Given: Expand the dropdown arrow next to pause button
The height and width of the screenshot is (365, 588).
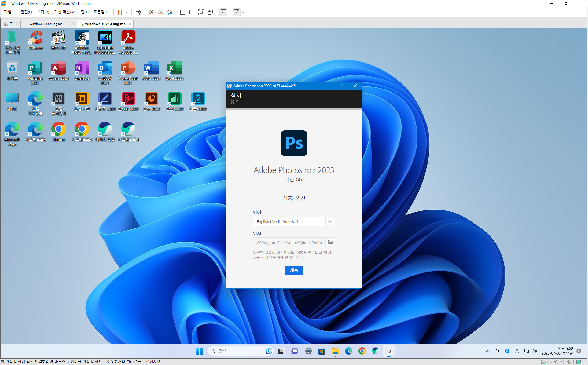Looking at the screenshot, I should click(x=127, y=12).
